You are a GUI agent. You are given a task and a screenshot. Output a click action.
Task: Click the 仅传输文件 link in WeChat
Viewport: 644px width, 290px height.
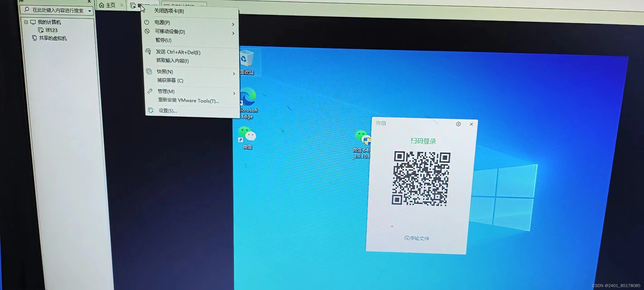[x=416, y=238]
